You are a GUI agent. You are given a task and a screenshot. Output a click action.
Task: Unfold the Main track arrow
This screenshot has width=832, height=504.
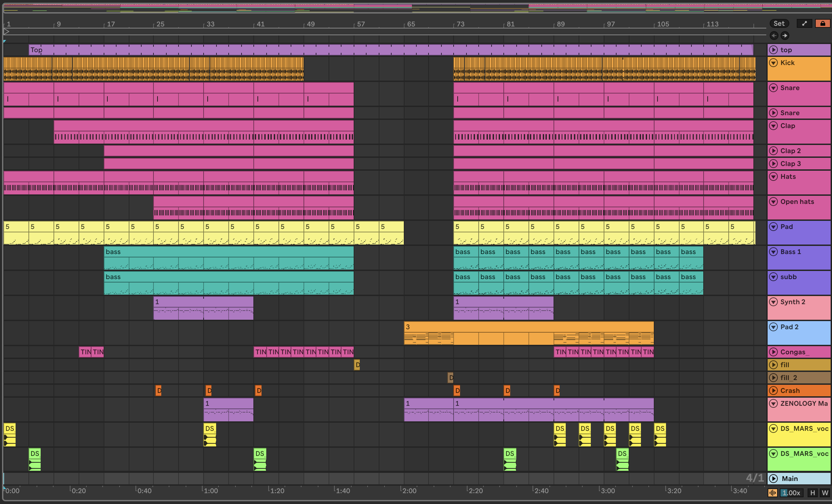pyautogui.click(x=773, y=479)
